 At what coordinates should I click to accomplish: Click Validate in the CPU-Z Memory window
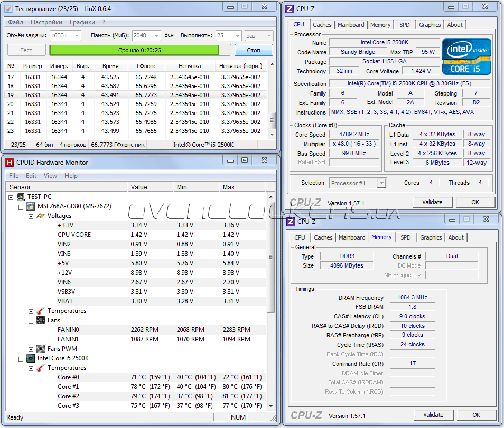pos(433,415)
